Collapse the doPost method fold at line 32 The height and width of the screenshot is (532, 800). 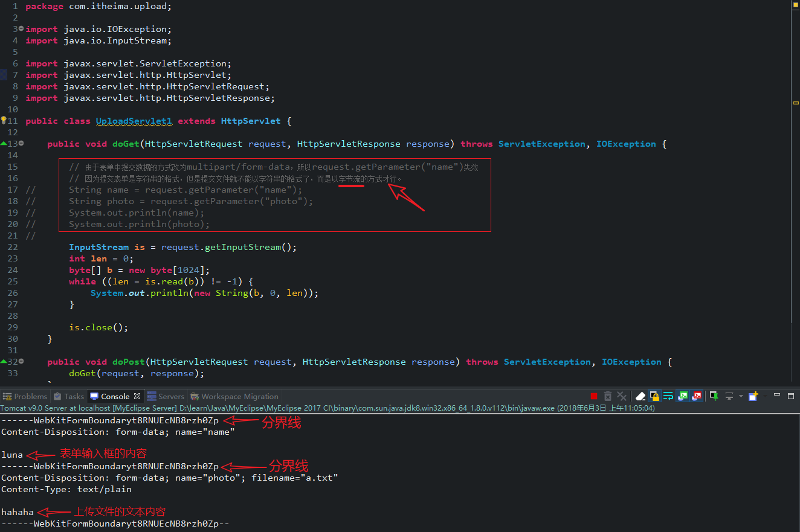(21, 362)
